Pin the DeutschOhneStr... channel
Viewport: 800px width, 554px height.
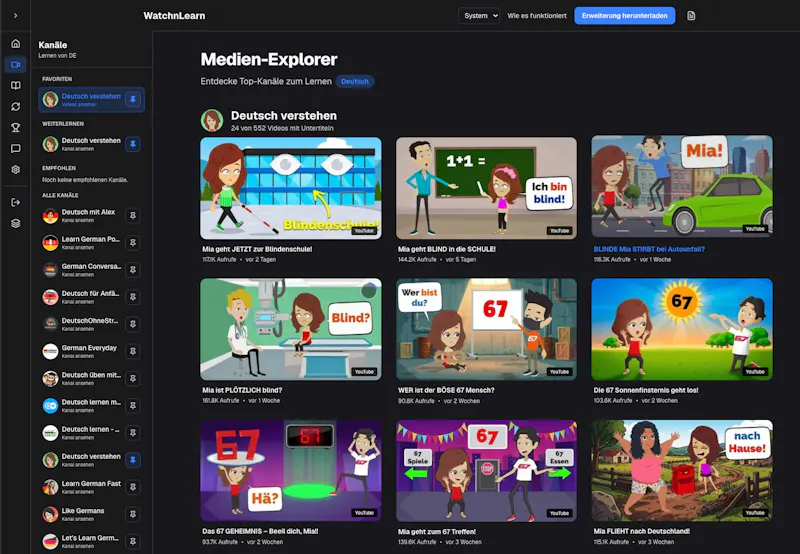(x=133, y=324)
